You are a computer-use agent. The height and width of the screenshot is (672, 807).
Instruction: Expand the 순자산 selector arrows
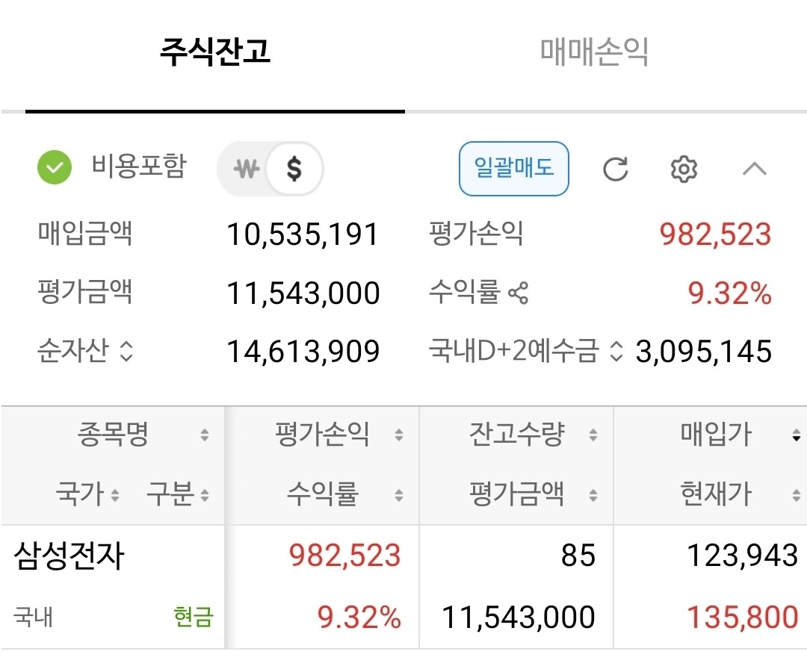126,351
